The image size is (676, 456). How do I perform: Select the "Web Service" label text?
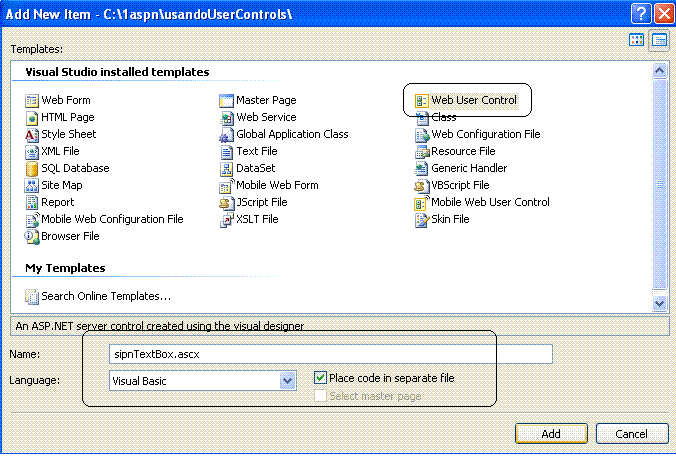(266, 117)
